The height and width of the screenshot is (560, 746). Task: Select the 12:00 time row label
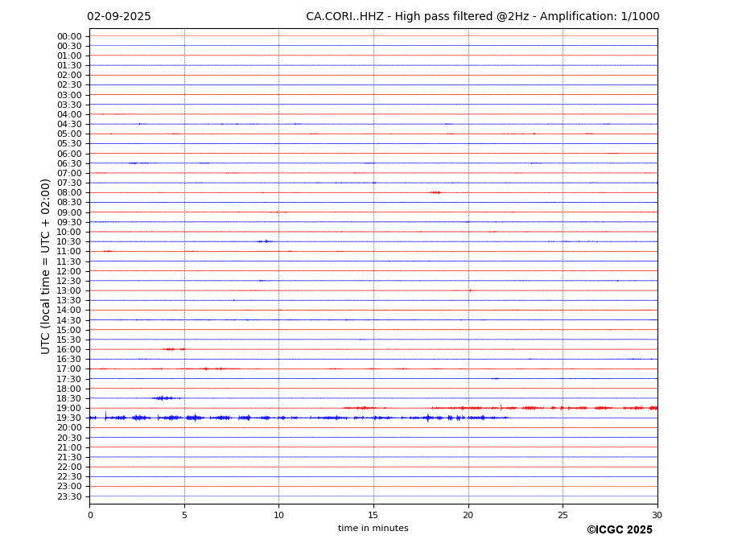point(69,271)
